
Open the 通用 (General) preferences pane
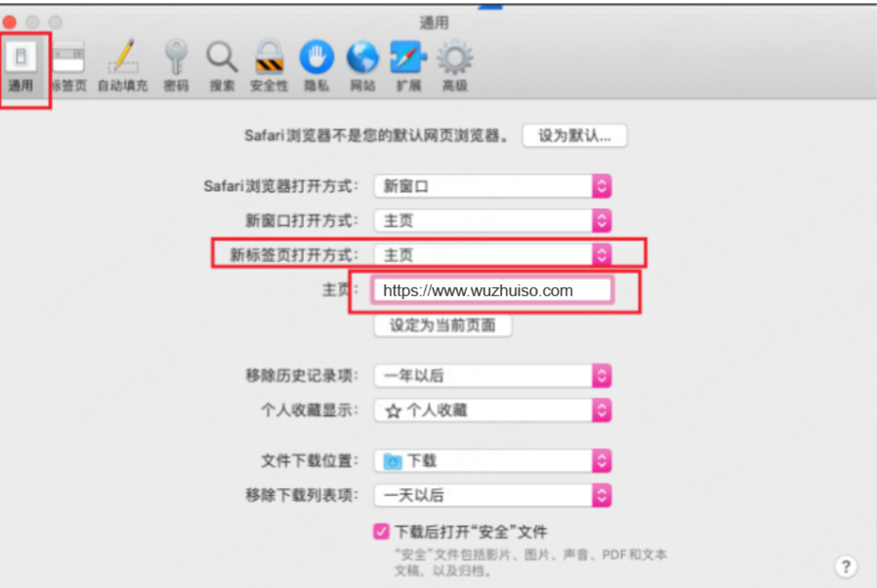point(21,67)
